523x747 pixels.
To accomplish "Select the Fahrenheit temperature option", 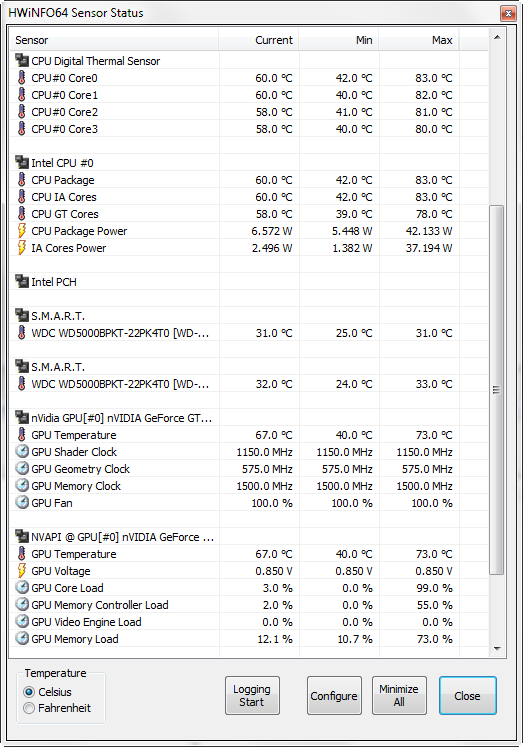I will [x=29, y=708].
